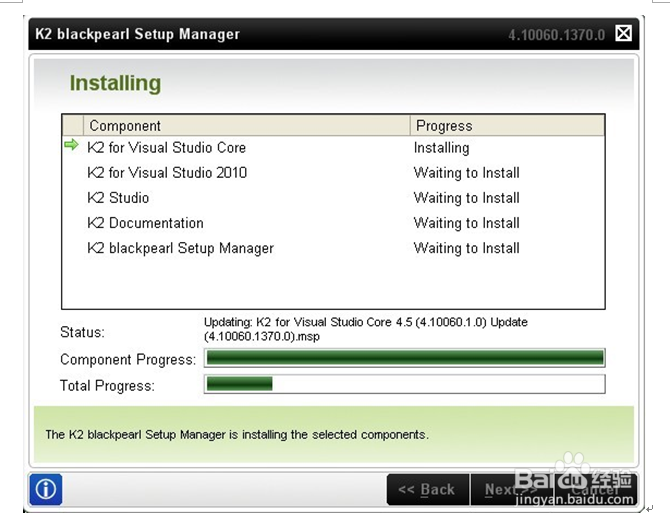Select the K2 Studio row
Screen dimensions: 670x523
coord(333,198)
